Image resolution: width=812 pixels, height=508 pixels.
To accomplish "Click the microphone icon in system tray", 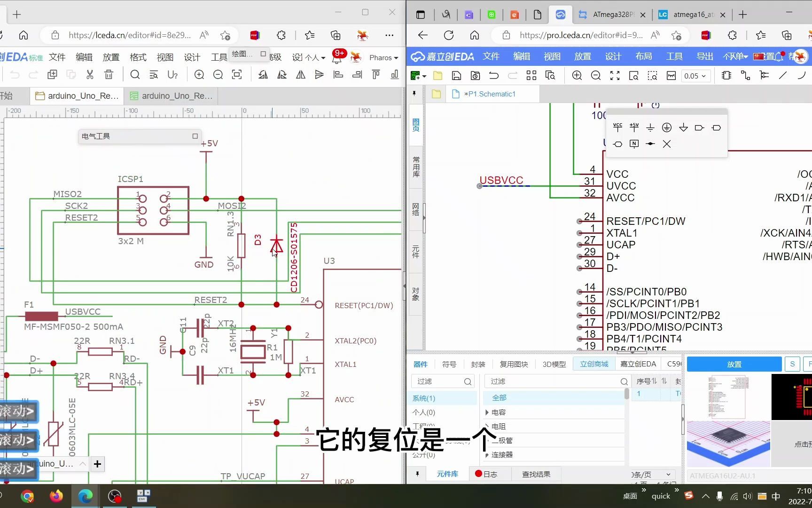I will tap(719, 496).
